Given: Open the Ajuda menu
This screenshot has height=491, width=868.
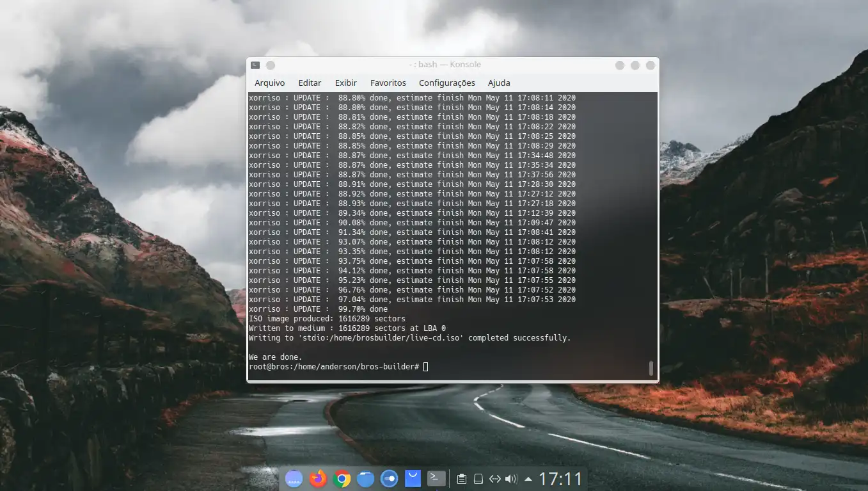Looking at the screenshot, I should pyautogui.click(x=499, y=83).
